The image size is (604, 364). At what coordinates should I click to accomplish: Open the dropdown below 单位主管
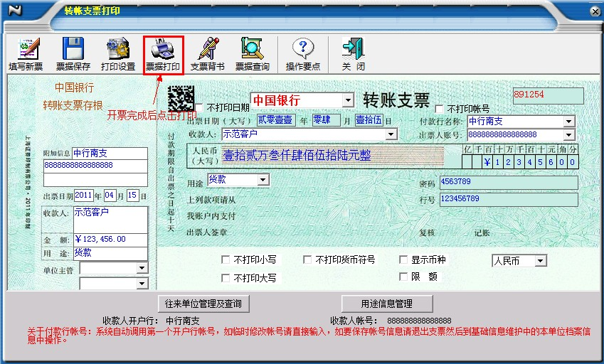(x=142, y=284)
